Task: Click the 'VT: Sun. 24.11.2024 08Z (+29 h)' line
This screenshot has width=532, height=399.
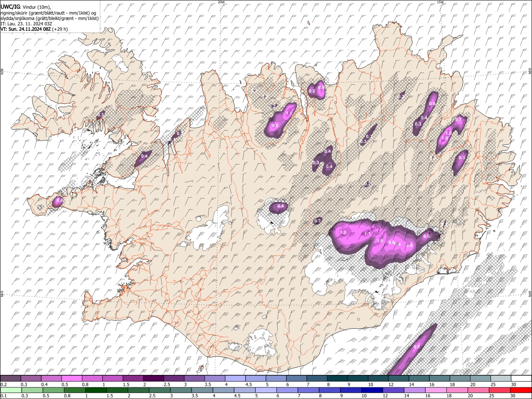Action: 34,29
